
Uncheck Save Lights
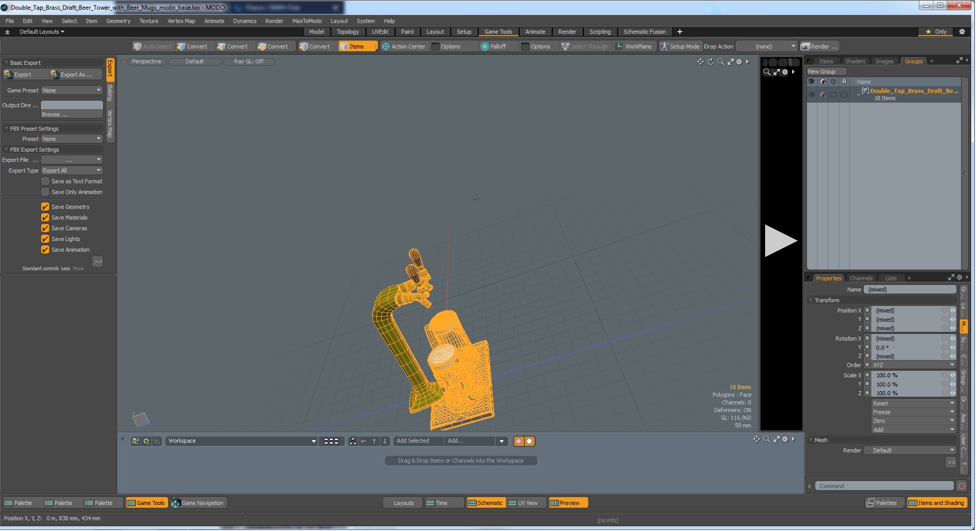pyautogui.click(x=45, y=239)
